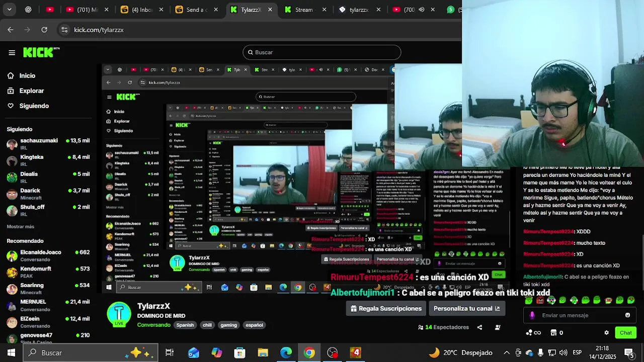
Task: Open the sachauzumaki channel
Action: click(48, 144)
